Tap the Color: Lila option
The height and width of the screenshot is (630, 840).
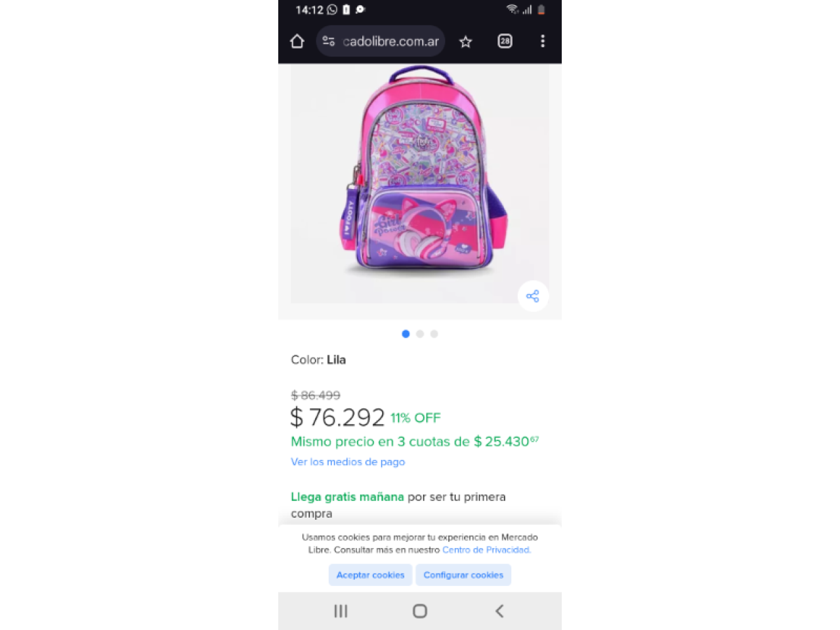[318, 360]
